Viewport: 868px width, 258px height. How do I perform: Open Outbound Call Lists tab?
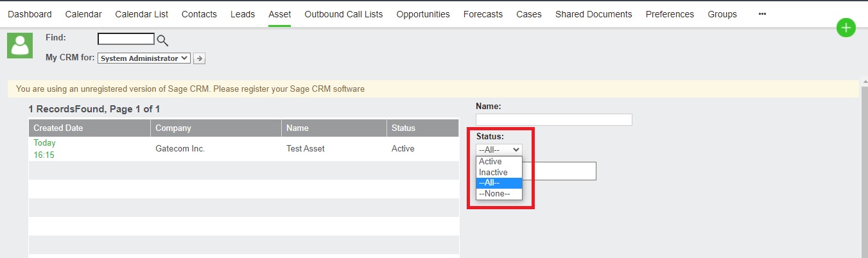(x=343, y=14)
